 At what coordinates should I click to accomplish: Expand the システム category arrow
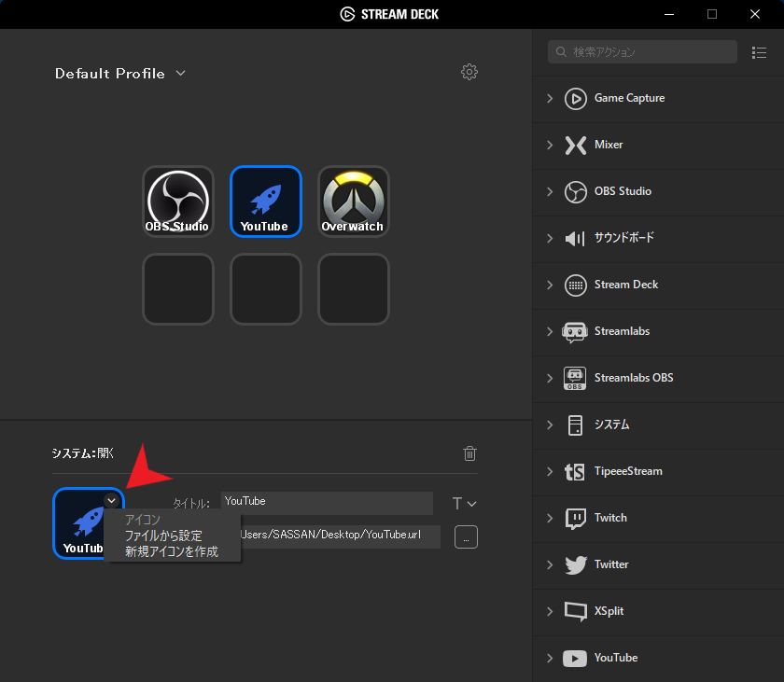[x=550, y=425]
